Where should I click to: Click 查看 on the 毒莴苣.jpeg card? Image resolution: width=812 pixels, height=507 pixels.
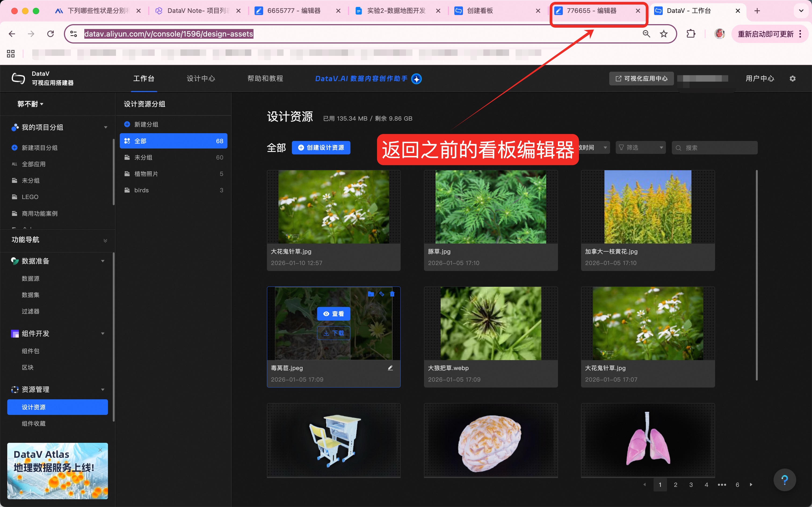(333, 314)
